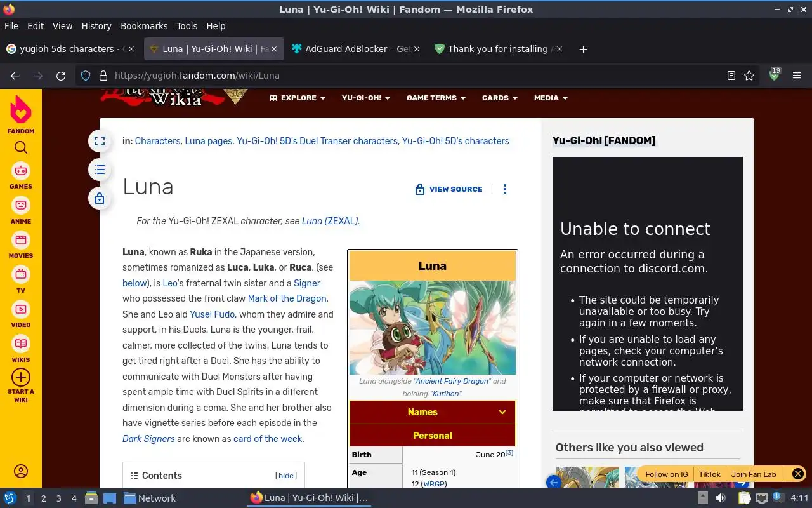Click the View Source button
This screenshot has width=812, height=508.
449,189
